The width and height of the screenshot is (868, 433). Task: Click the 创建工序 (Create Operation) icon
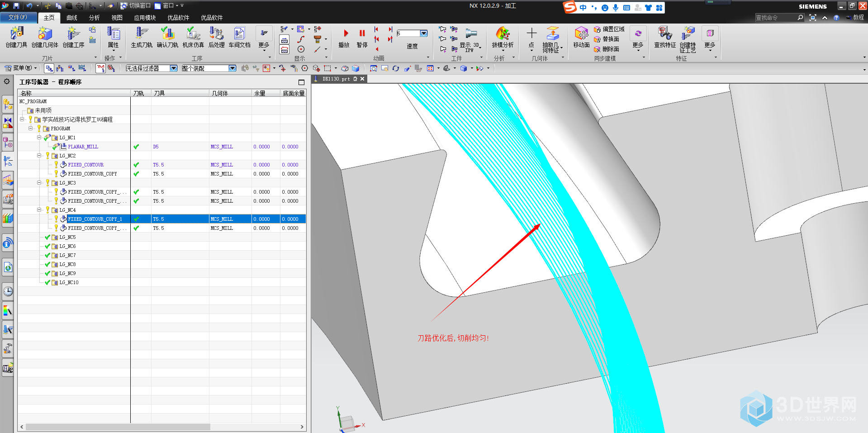pos(73,37)
